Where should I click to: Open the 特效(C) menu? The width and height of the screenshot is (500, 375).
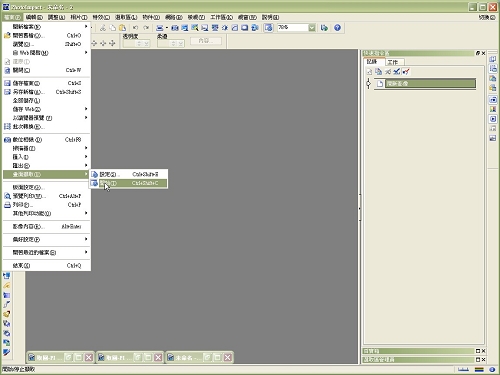point(101,17)
